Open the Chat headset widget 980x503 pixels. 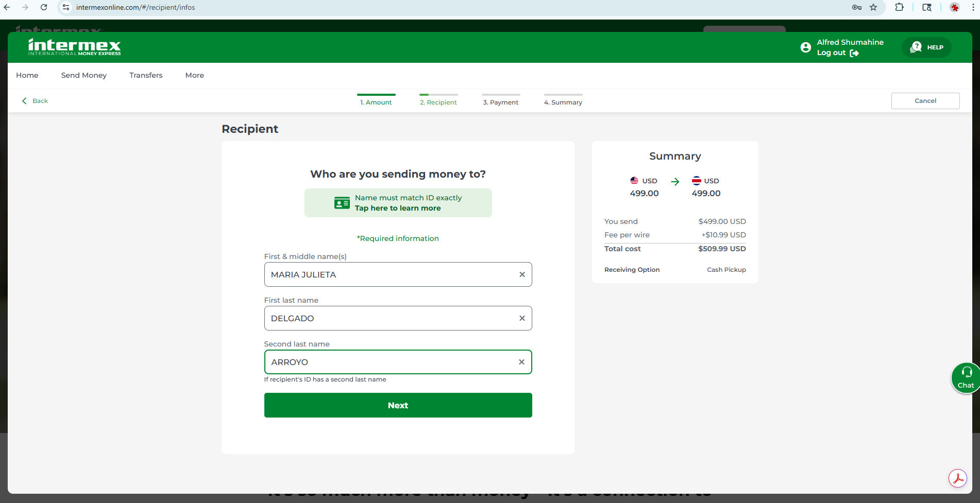[965, 378]
